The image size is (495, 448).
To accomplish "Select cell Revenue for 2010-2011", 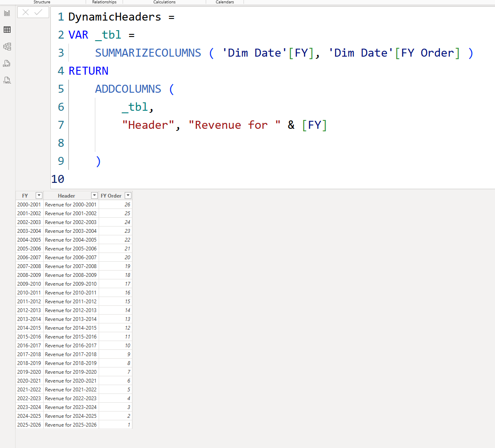I will coord(71,293).
